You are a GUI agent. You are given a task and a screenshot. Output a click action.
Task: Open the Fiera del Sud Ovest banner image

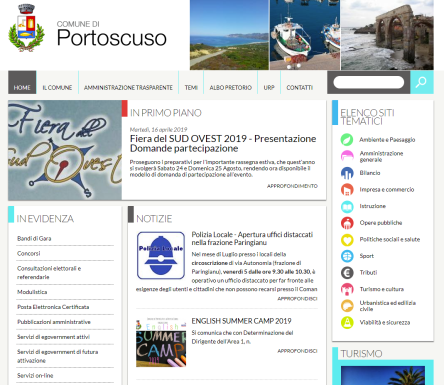click(x=65, y=150)
